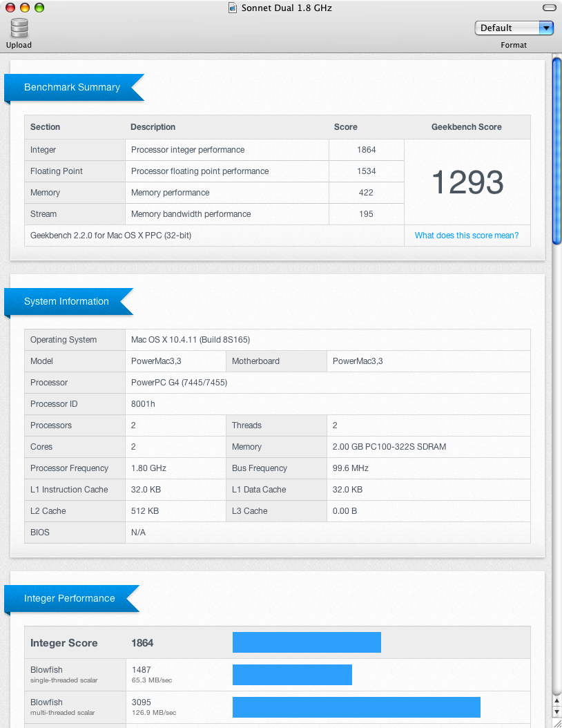Click the Motherboard label cell
562x728 pixels.
(x=276, y=361)
